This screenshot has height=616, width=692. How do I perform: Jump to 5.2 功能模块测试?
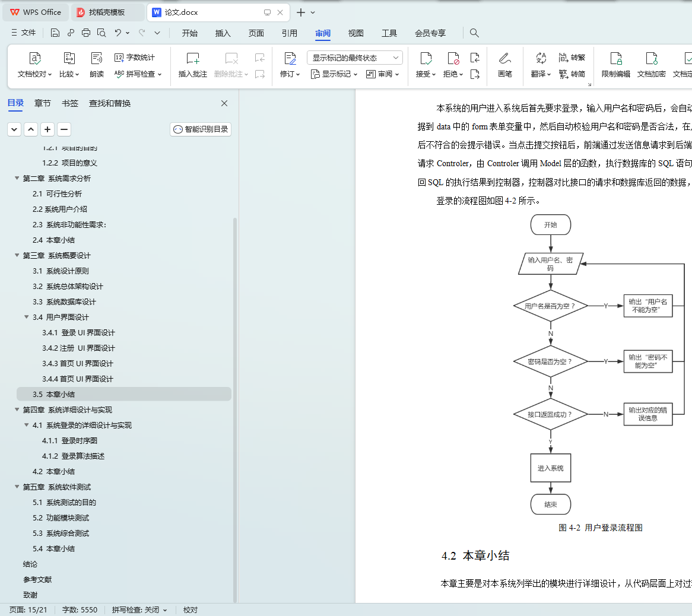[61, 518]
